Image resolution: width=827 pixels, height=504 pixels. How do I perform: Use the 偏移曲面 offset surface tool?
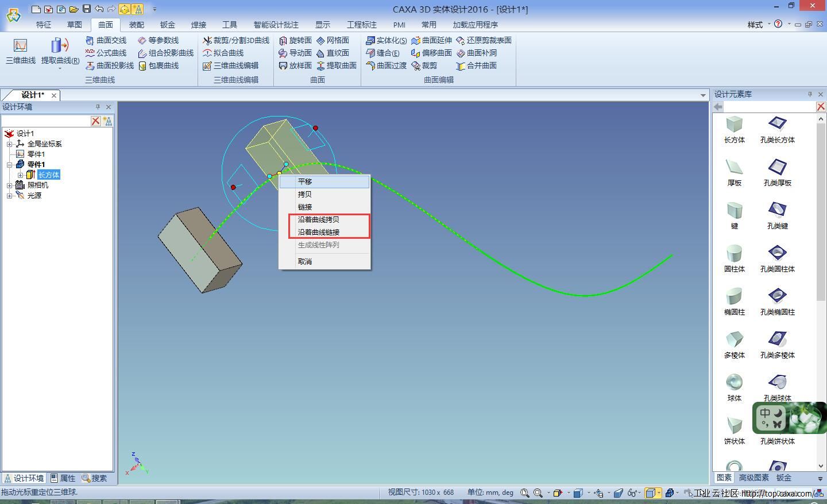(x=431, y=53)
